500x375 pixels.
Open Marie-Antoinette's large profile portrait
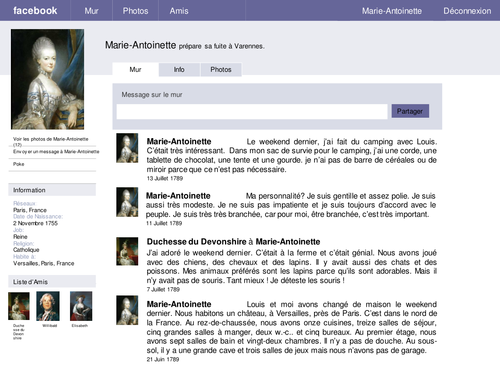tap(47, 79)
